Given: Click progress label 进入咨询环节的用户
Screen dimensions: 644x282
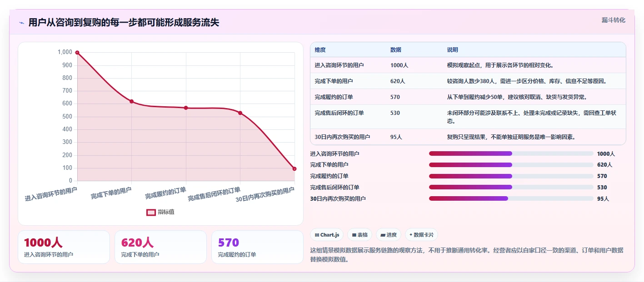Looking at the screenshot, I should coord(334,154).
